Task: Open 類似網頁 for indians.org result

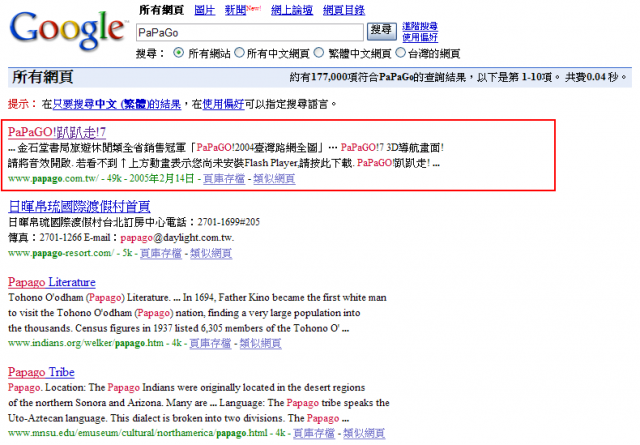Action: coord(260,343)
